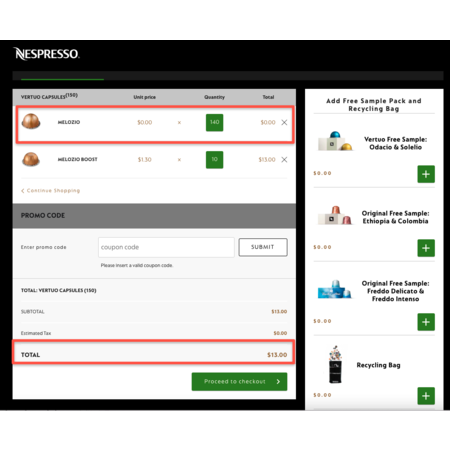Add Freddo Delicato & Freddo Intenso sample
This screenshot has height=450, width=450.
click(426, 322)
